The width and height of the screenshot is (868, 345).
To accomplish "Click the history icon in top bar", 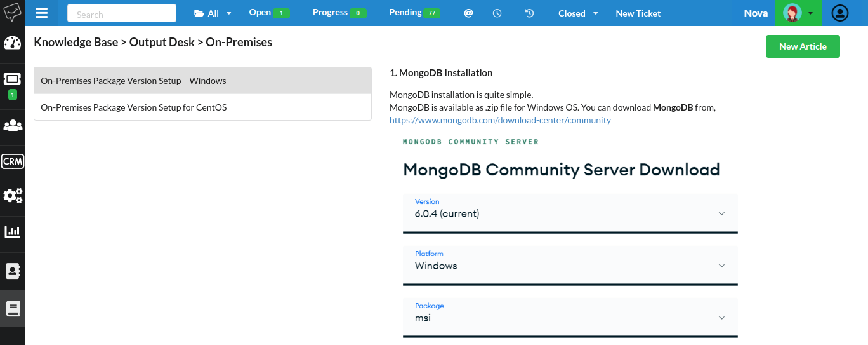I will point(529,13).
